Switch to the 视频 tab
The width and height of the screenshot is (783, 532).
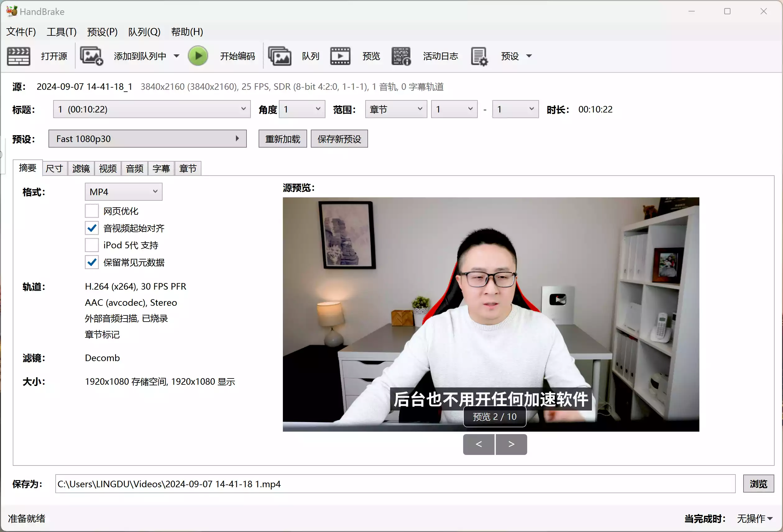pyautogui.click(x=108, y=168)
